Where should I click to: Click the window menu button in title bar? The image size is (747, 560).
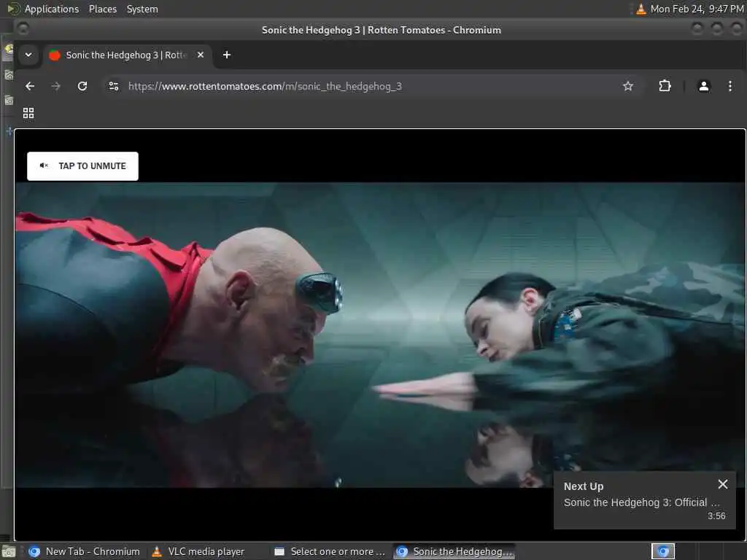click(x=23, y=29)
